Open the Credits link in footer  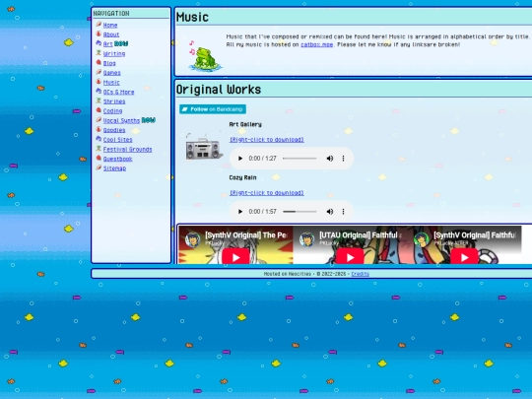(x=361, y=274)
